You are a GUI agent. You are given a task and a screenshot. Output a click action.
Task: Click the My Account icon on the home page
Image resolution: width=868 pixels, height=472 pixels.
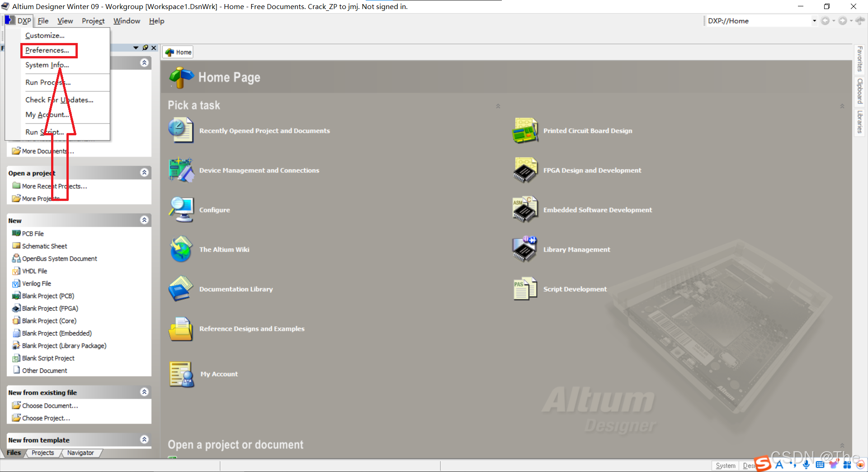[182, 374]
